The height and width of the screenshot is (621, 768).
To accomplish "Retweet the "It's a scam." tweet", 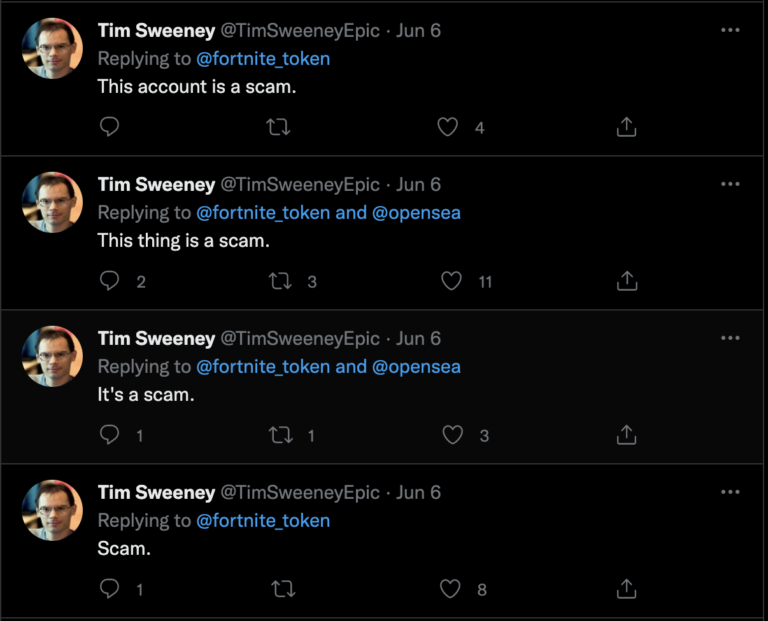I will 283,435.
